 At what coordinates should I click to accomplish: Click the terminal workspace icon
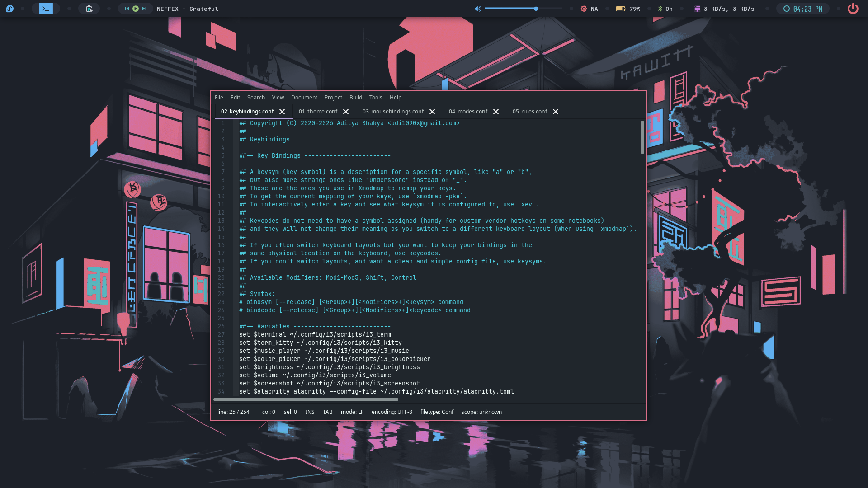pyautogui.click(x=46, y=9)
